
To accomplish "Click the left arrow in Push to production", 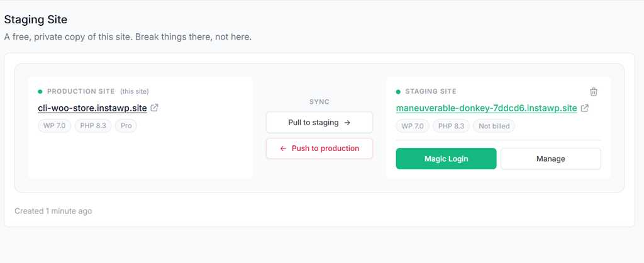I will pyautogui.click(x=283, y=148).
